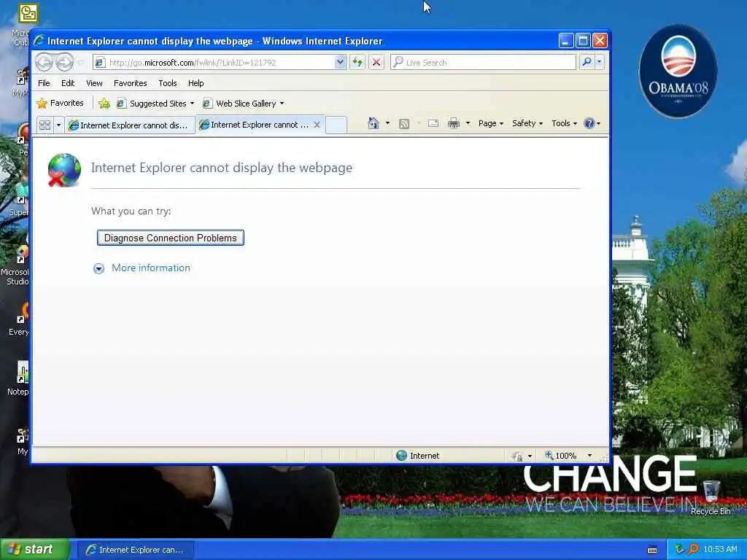Image resolution: width=747 pixels, height=560 pixels.
Task: Click the Obama '08 desktop gadget
Action: click(678, 71)
